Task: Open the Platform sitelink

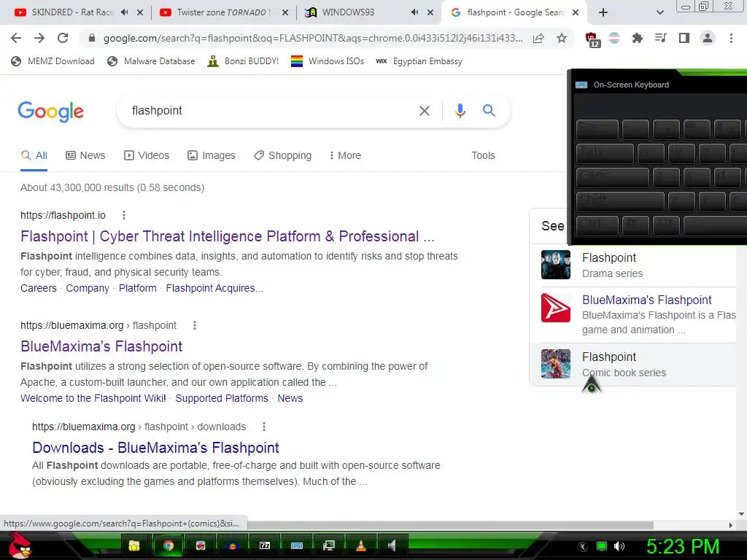Action: coord(138,288)
